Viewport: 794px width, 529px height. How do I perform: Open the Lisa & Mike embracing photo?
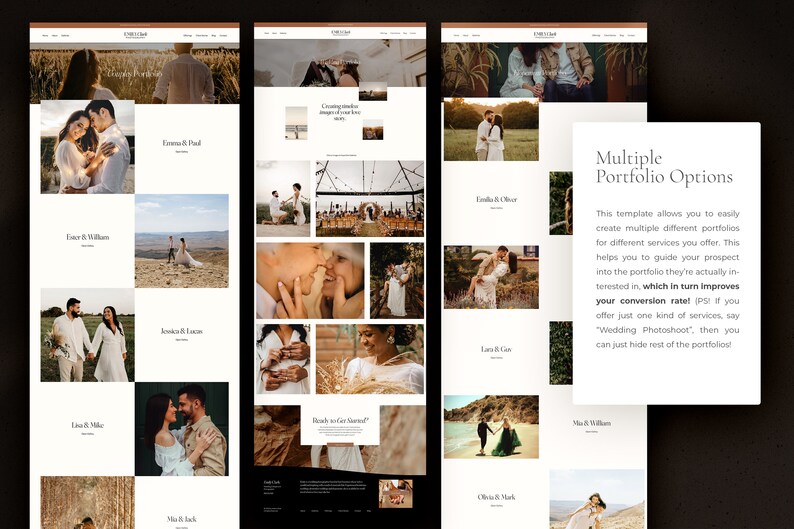click(x=182, y=429)
